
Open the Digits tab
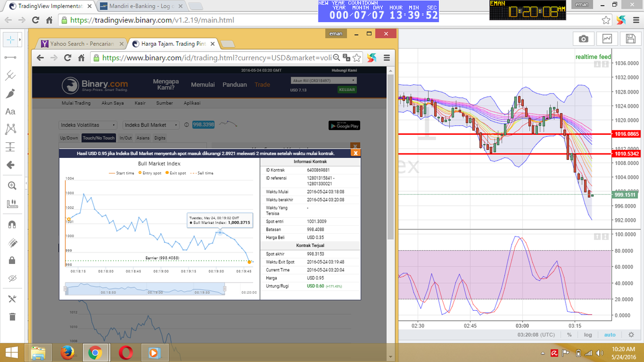160,138
